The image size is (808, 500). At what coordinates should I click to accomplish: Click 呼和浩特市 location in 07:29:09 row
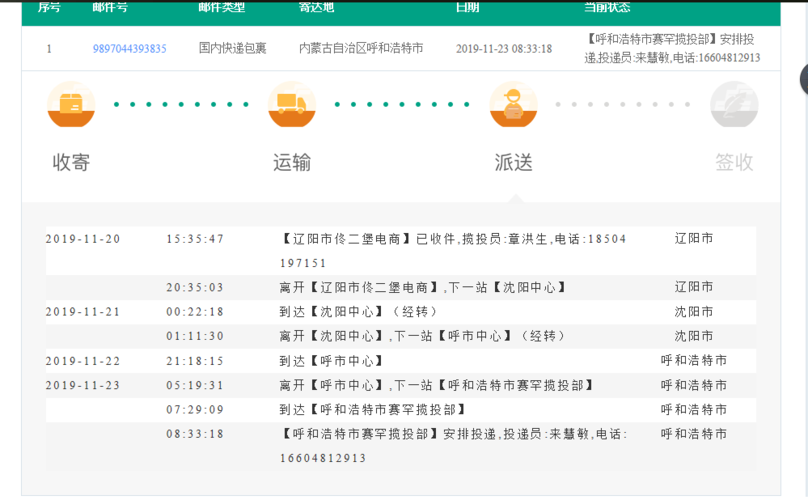[x=694, y=410]
